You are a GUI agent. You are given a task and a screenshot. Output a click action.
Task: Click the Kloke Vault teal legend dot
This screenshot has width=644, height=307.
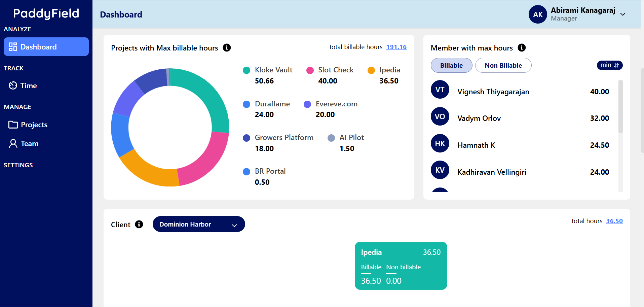pos(247,70)
